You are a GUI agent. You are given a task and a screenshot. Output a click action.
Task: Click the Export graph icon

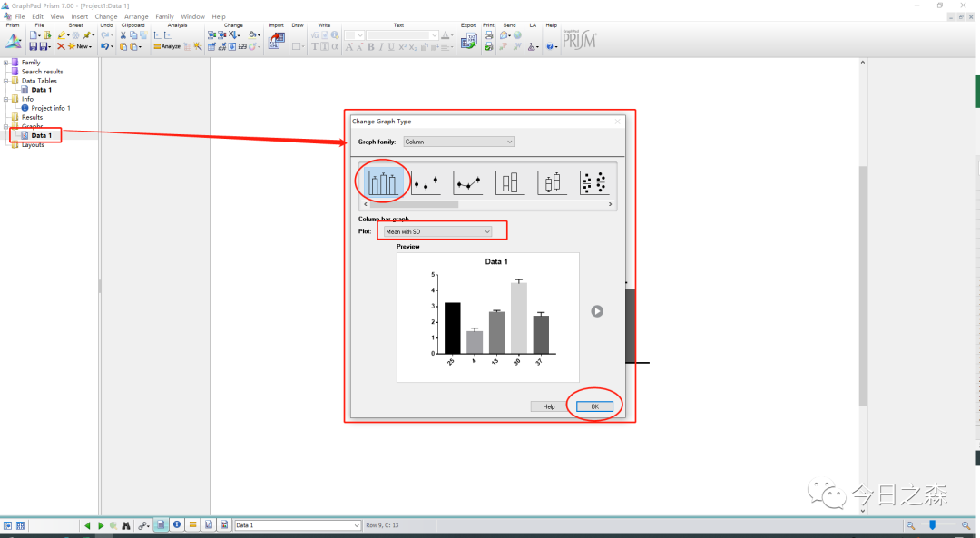point(468,41)
